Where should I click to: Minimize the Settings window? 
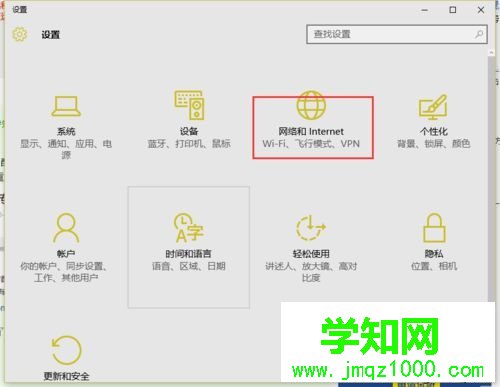tap(424, 10)
